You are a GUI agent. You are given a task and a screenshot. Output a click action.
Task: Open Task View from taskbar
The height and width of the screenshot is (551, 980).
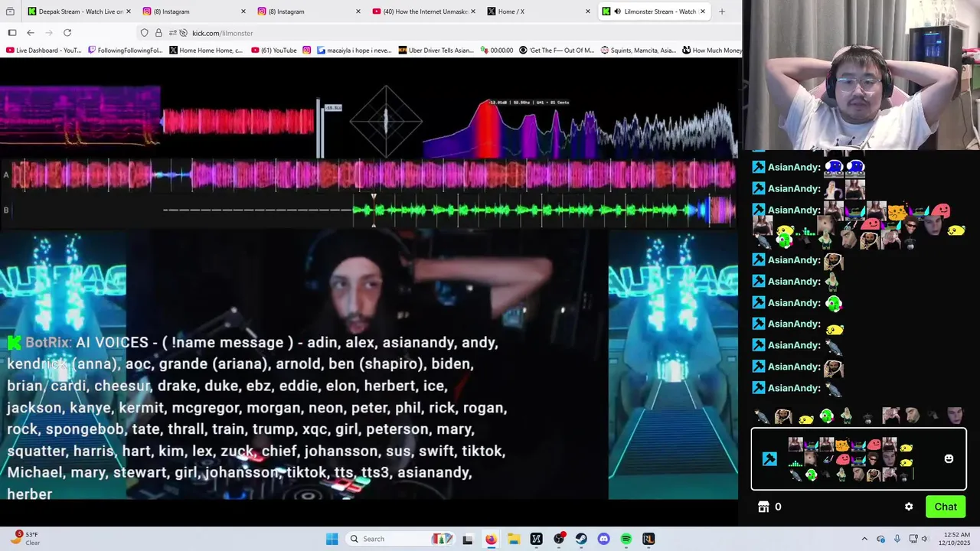468,539
